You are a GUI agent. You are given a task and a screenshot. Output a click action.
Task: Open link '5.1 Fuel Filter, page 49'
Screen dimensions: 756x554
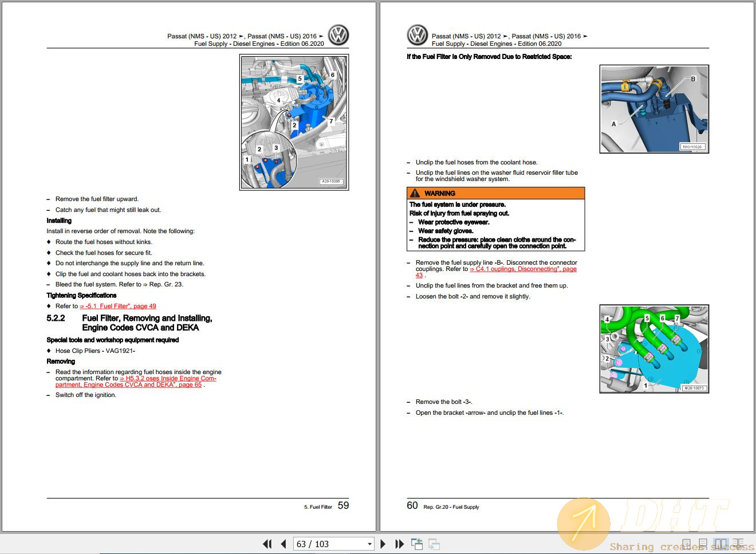(x=118, y=306)
